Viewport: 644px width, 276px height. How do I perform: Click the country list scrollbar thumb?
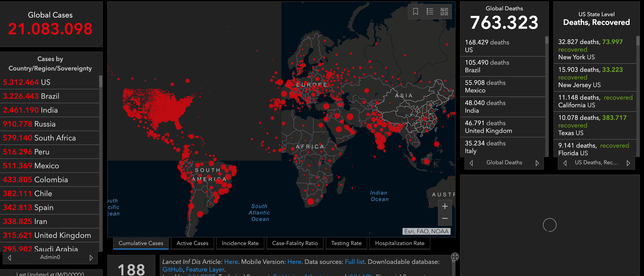[101, 81]
